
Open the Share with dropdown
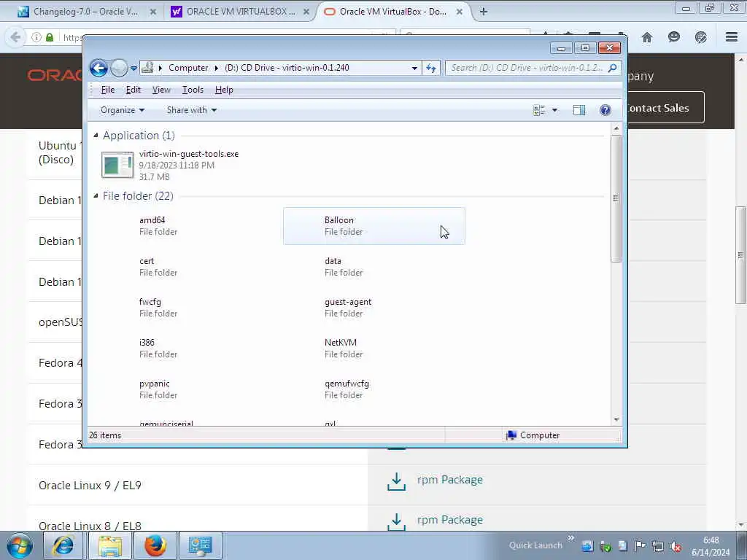click(192, 110)
